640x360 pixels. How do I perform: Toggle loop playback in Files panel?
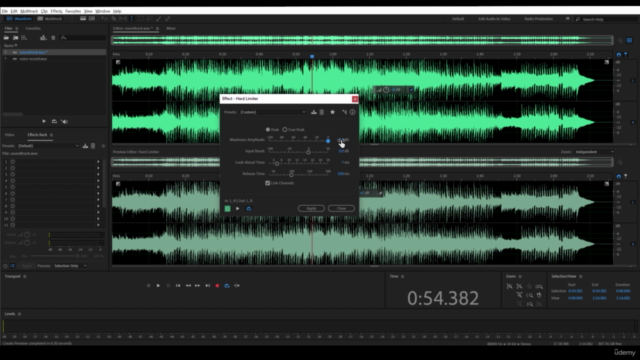[54, 121]
